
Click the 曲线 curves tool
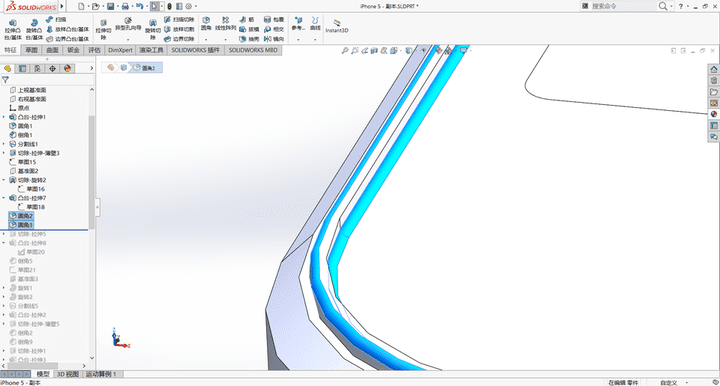click(x=315, y=24)
